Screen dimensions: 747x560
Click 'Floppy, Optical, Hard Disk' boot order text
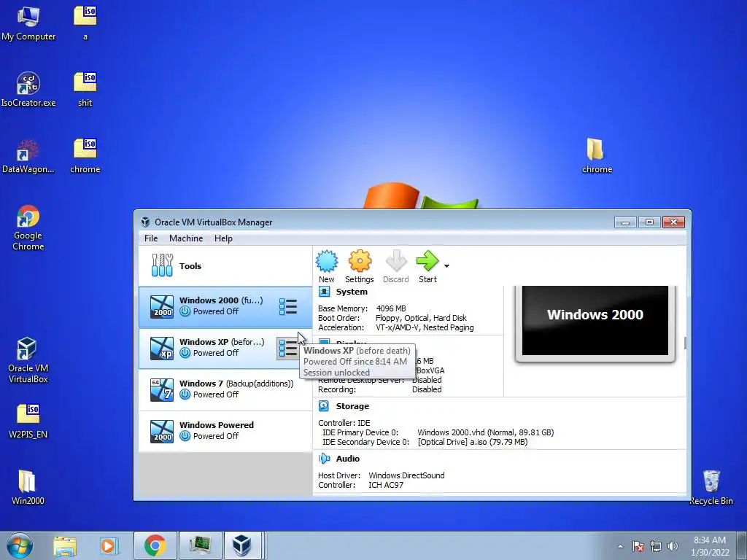click(421, 318)
